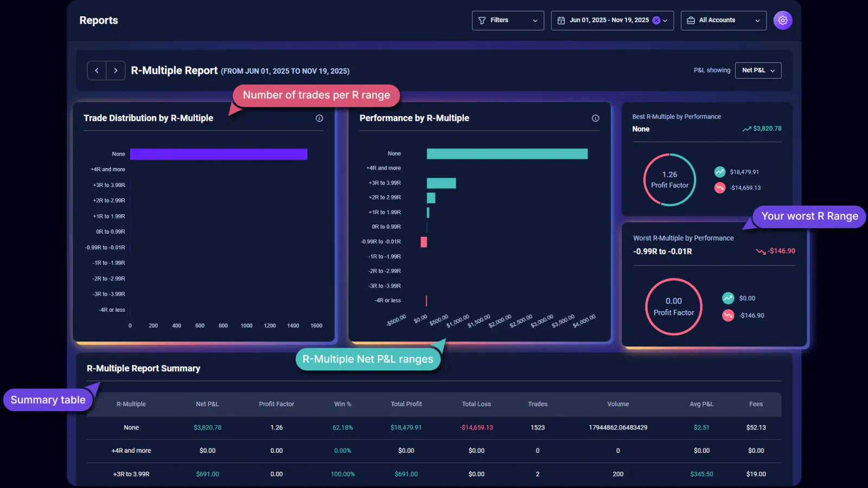Open the date range dropdown
This screenshot has width=868, height=488.
click(x=612, y=20)
